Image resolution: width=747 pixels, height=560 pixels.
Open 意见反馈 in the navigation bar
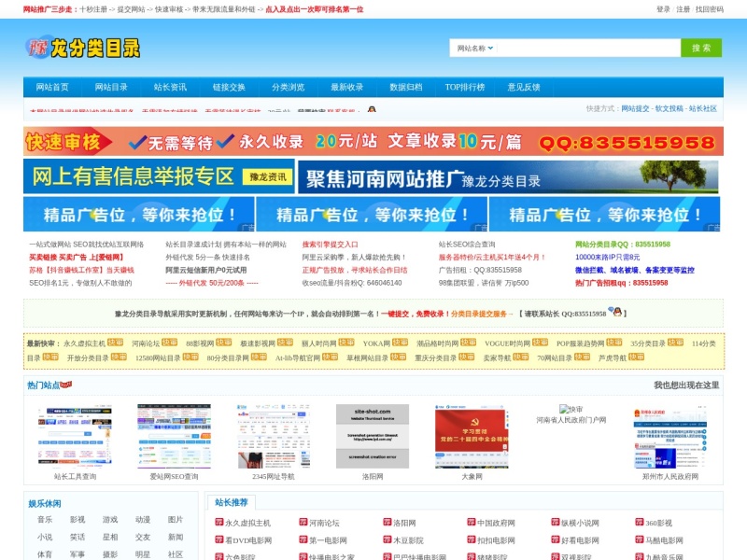tap(524, 87)
